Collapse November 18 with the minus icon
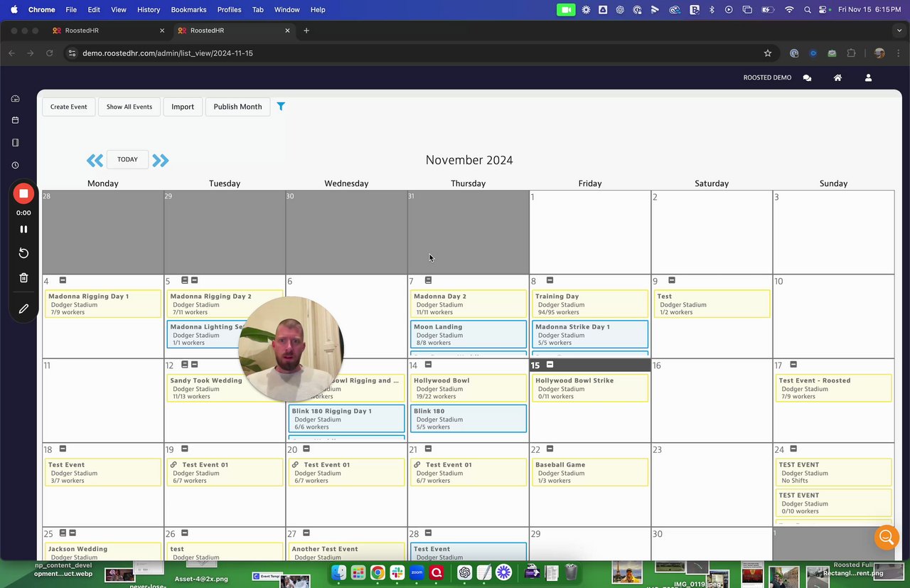This screenshot has width=910, height=588. [63, 449]
